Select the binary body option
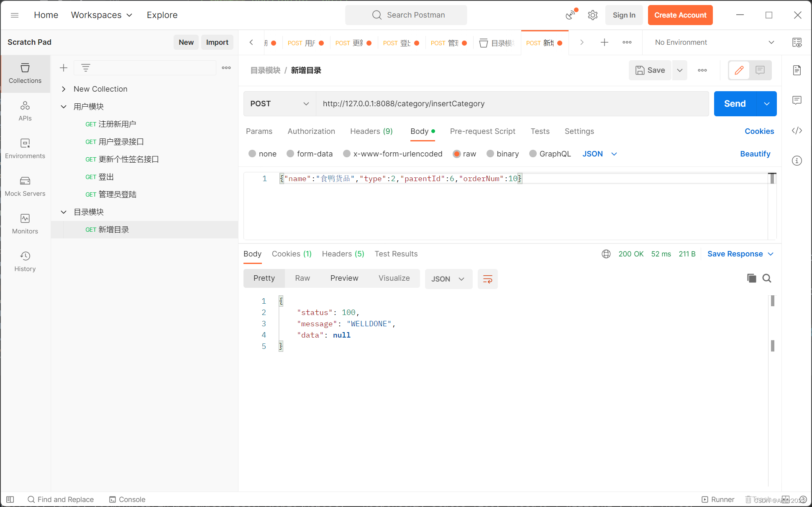The height and width of the screenshot is (507, 812). (x=490, y=154)
